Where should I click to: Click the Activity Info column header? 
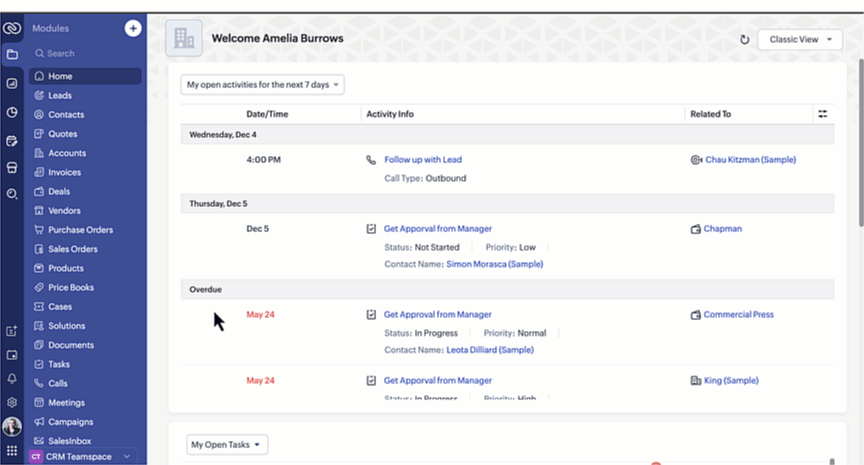[x=390, y=114]
